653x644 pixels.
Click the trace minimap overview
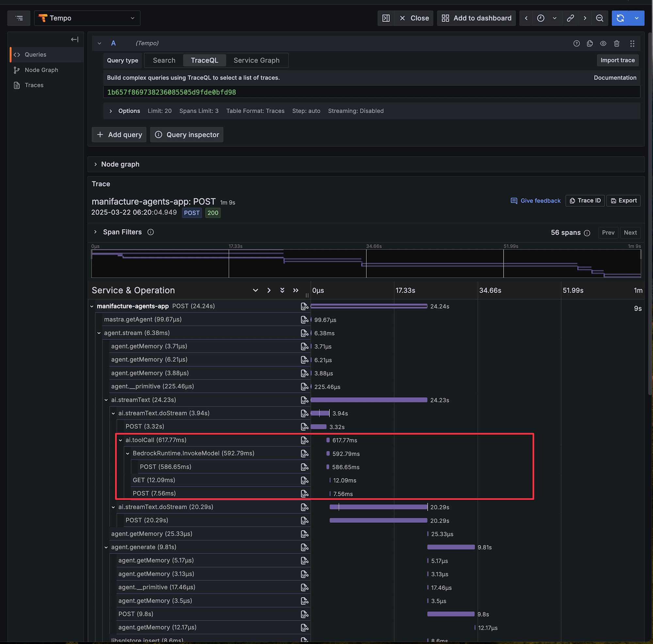point(366,263)
